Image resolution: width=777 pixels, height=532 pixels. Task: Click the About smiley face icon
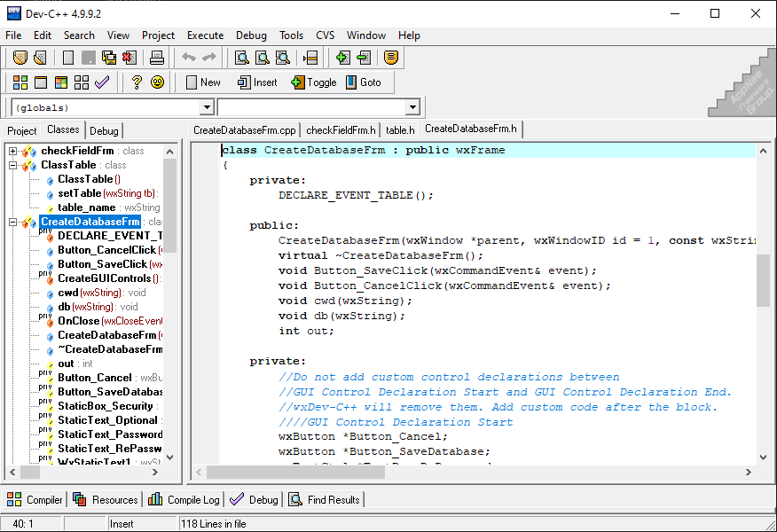[158, 82]
